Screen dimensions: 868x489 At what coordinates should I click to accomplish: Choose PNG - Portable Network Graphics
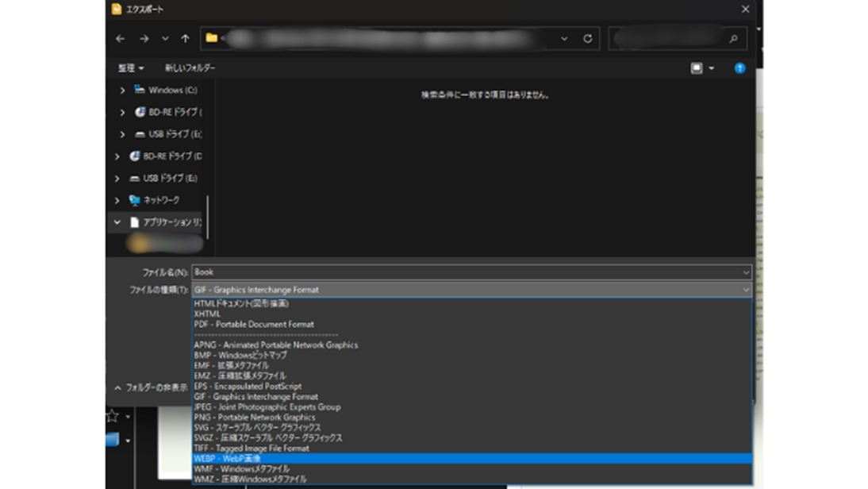[x=254, y=418]
